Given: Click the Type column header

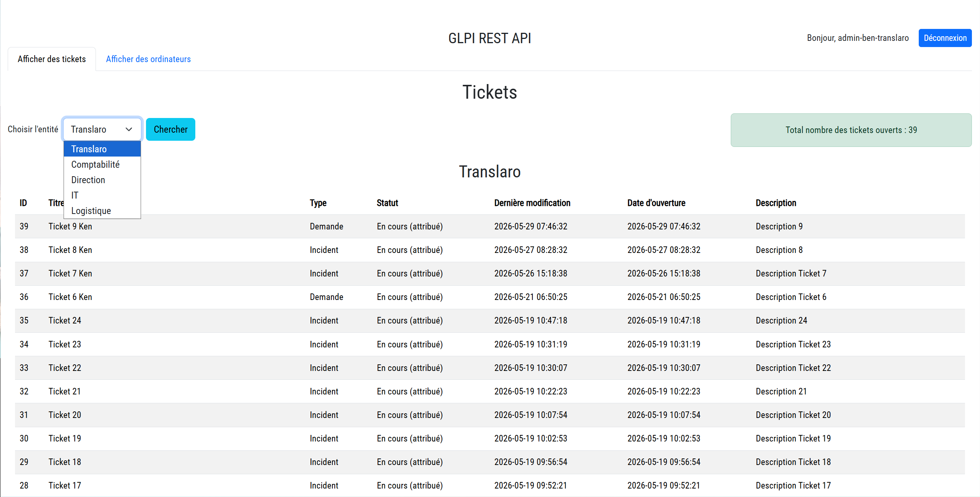Looking at the screenshot, I should (x=318, y=203).
